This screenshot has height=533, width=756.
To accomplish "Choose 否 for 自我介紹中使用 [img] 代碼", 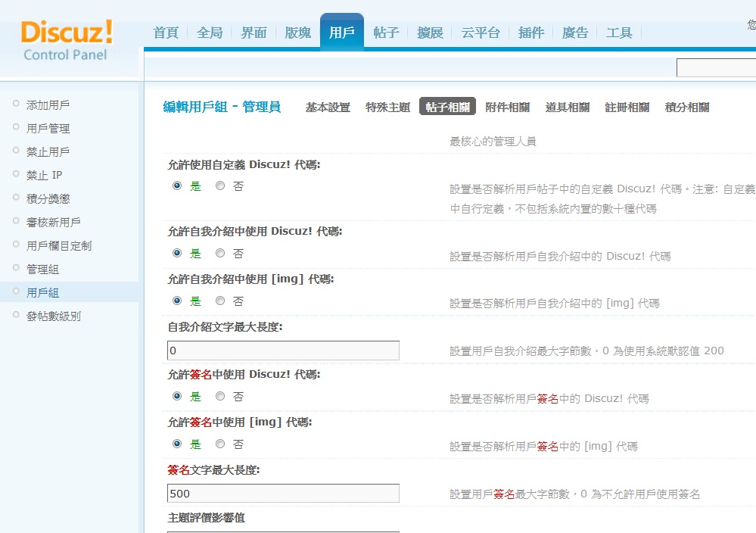I will [220, 301].
